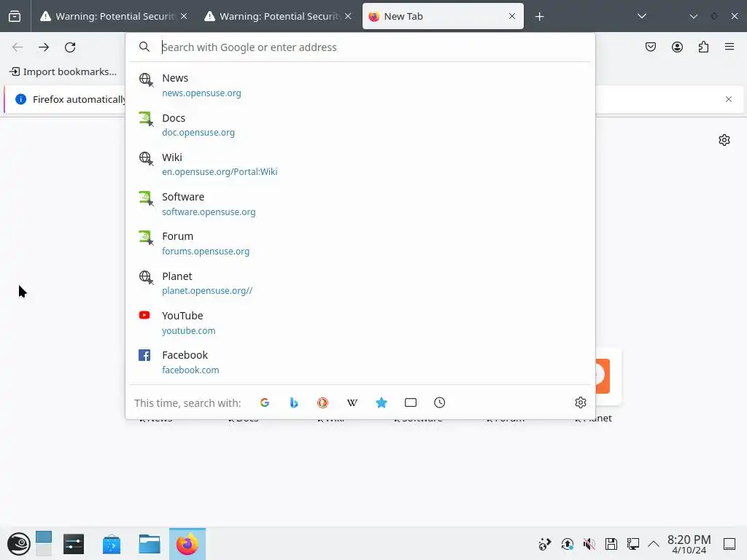Open Dolphin file manager from taskbar

149,544
